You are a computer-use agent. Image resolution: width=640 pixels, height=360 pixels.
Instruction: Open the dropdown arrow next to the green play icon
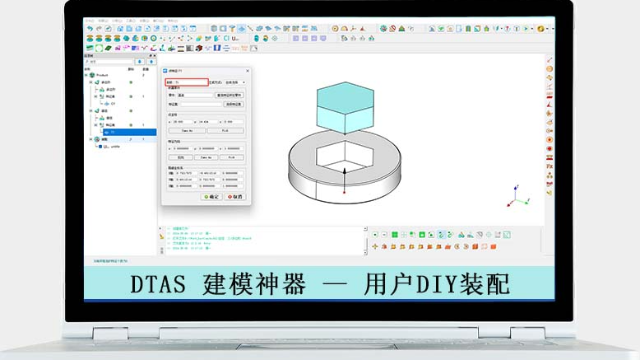pyautogui.click(x=532, y=29)
